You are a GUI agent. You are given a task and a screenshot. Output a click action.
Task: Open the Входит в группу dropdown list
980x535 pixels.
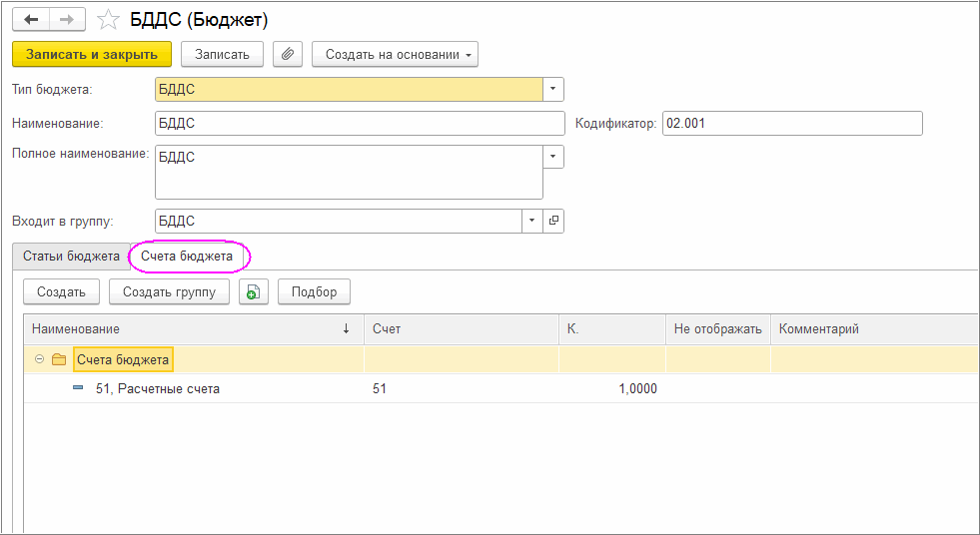[532, 221]
